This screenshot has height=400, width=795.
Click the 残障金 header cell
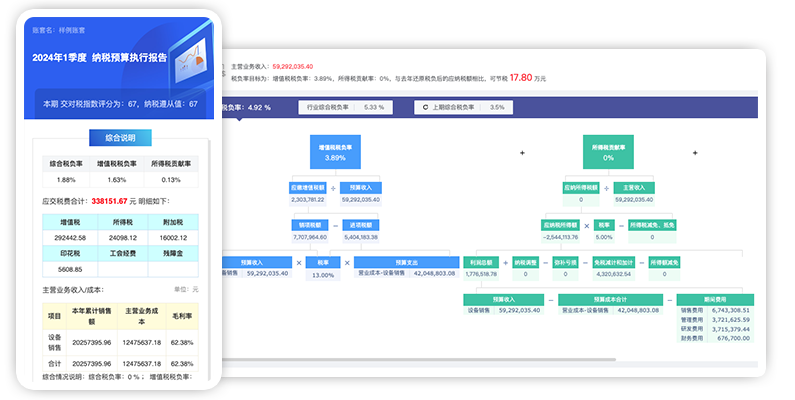pos(173,253)
